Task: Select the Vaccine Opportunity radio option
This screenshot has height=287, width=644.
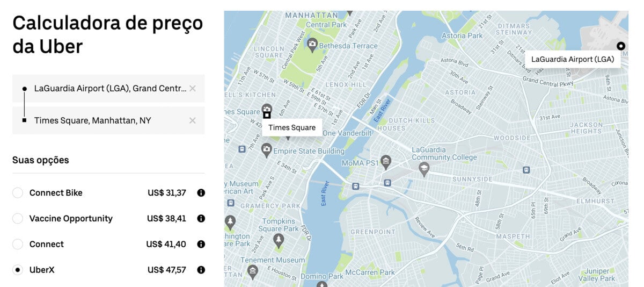Action: tap(18, 219)
